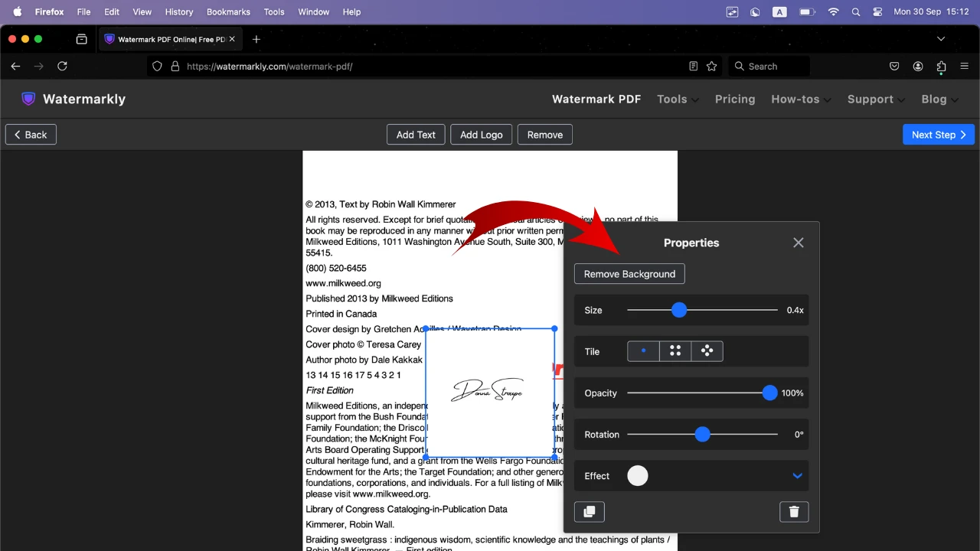Screen dimensions: 980x551
Task: Click the Remove Background button
Action: (x=629, y=274)
